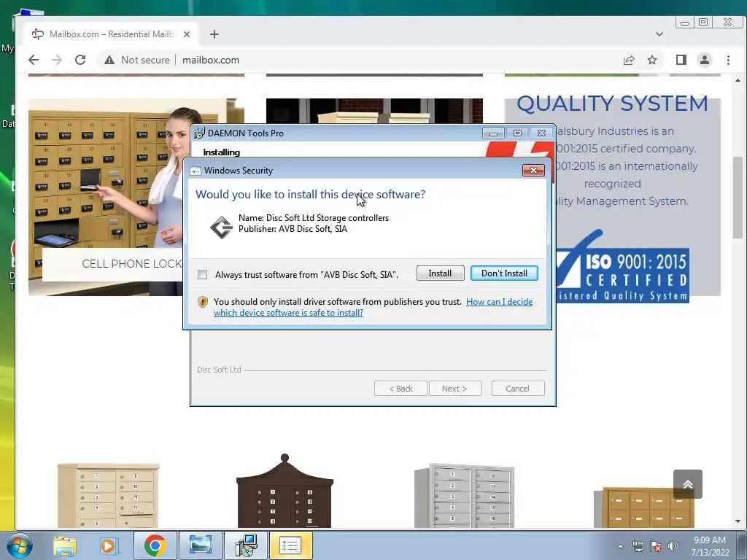Screen dimensions: 747x560
Task: Open the Action Center flag icon
Action: [x=656, y=546]
